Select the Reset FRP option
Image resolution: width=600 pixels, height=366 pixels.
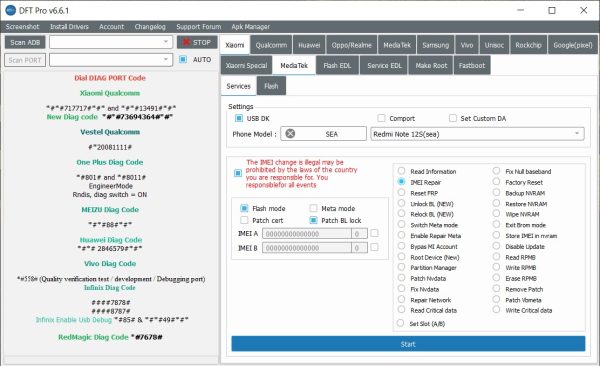(401, 192)
